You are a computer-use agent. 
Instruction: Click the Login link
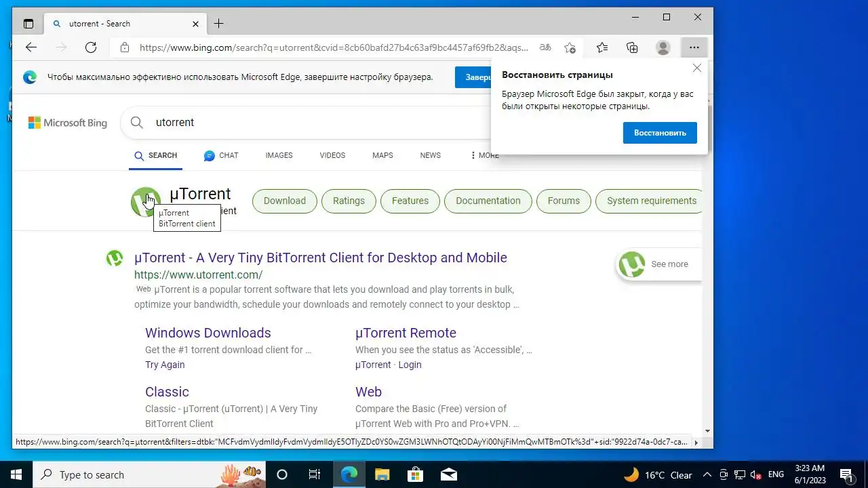click(410, 365)
